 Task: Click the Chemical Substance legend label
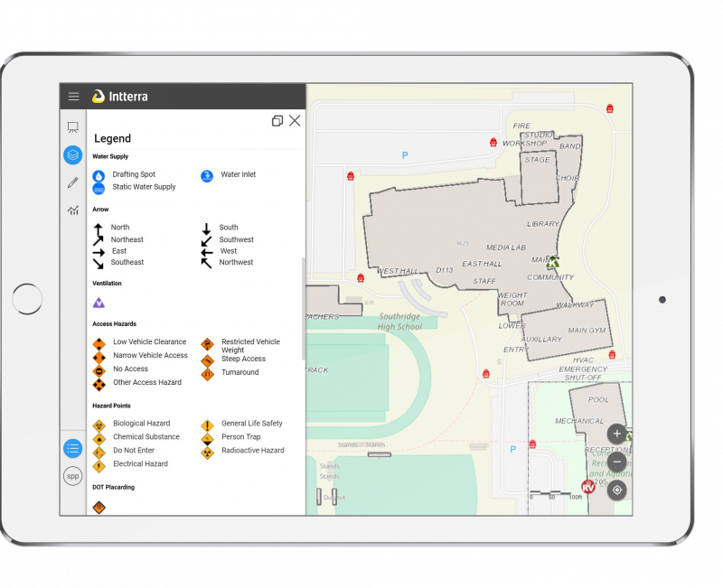pyautogui.click(x=146, y=437)
